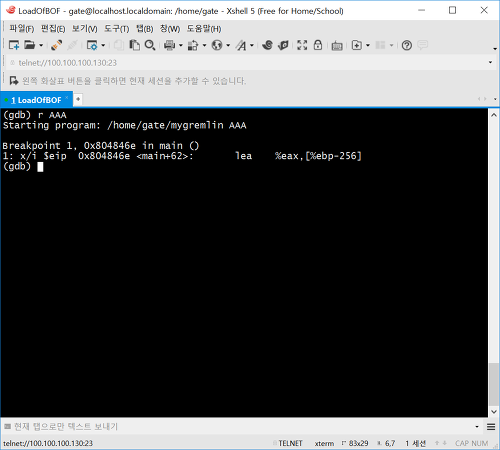The image size is (500, 450).
Task: Click the 1 세션 status indicator
Action: tap(416, 443)
